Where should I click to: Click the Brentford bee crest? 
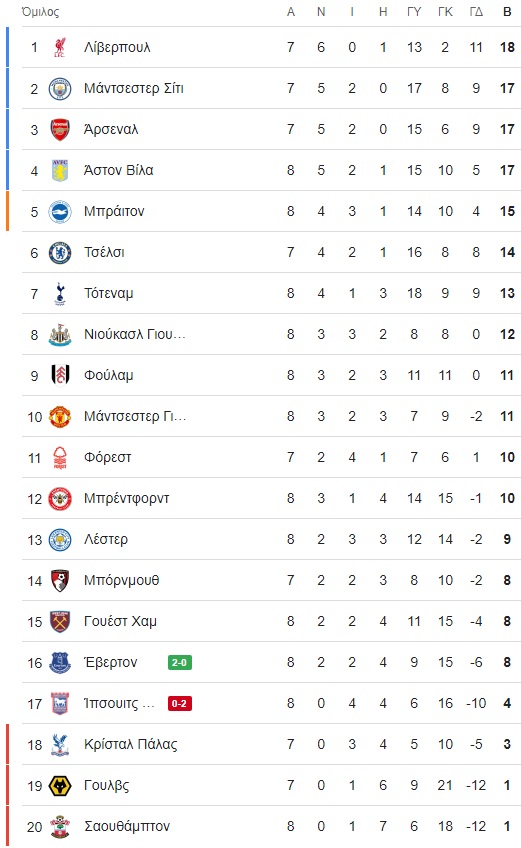pos(60,499)
